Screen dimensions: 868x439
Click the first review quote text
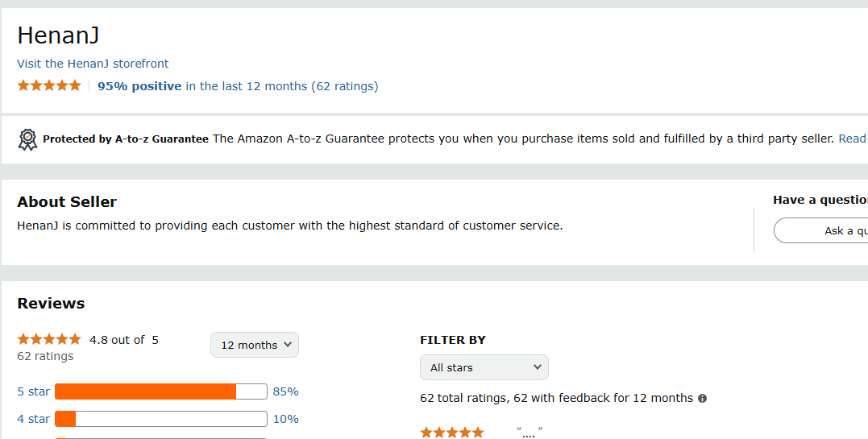529,433
